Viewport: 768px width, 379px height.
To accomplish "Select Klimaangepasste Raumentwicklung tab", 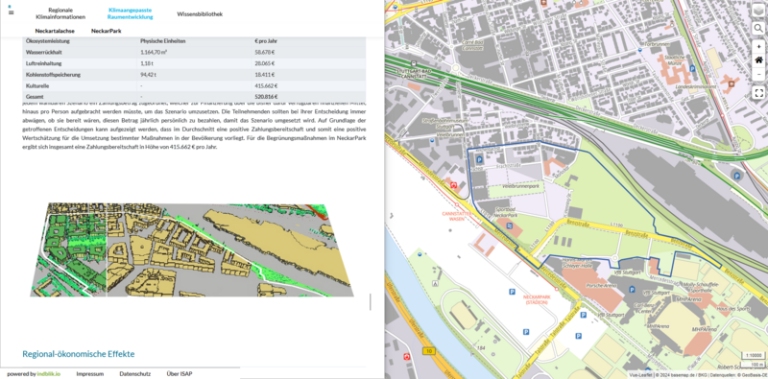I will point(130,13).
